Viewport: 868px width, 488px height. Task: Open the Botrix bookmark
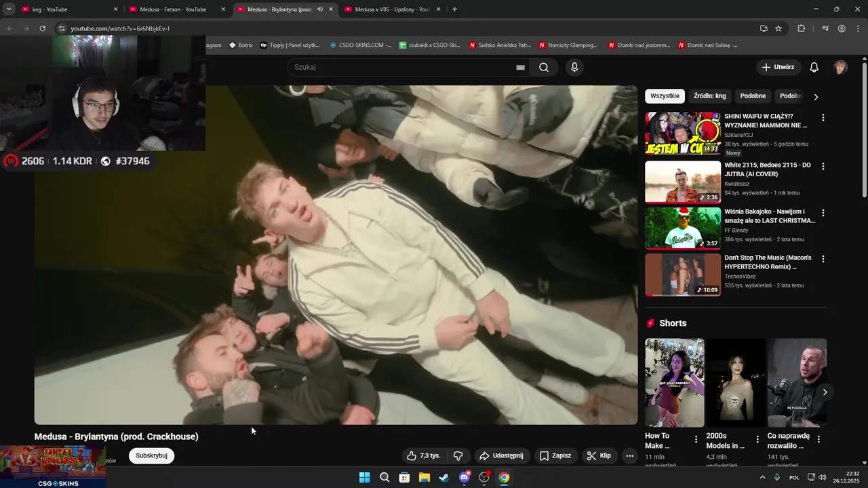point(241,45)
